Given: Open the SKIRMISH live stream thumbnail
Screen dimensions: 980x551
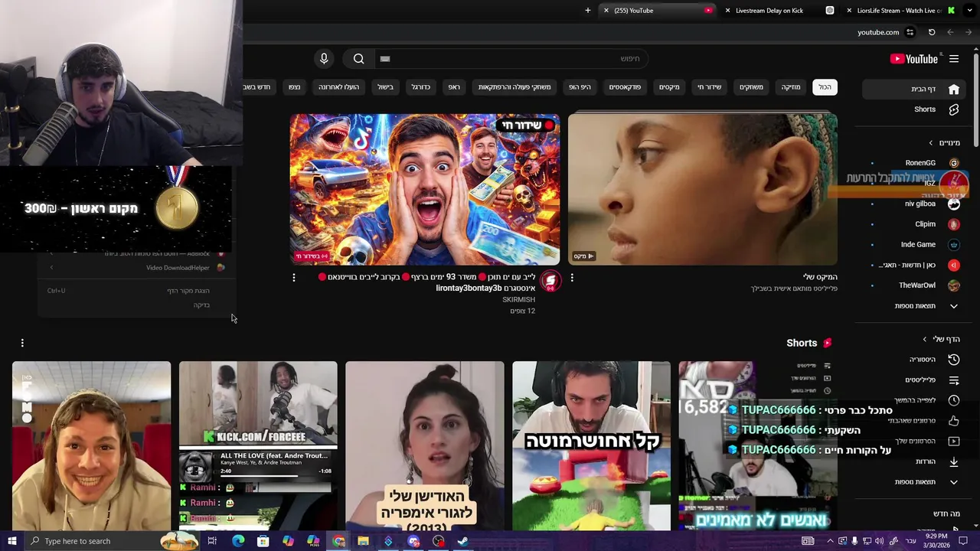Looking at the screenshot, I should [425, 189].
